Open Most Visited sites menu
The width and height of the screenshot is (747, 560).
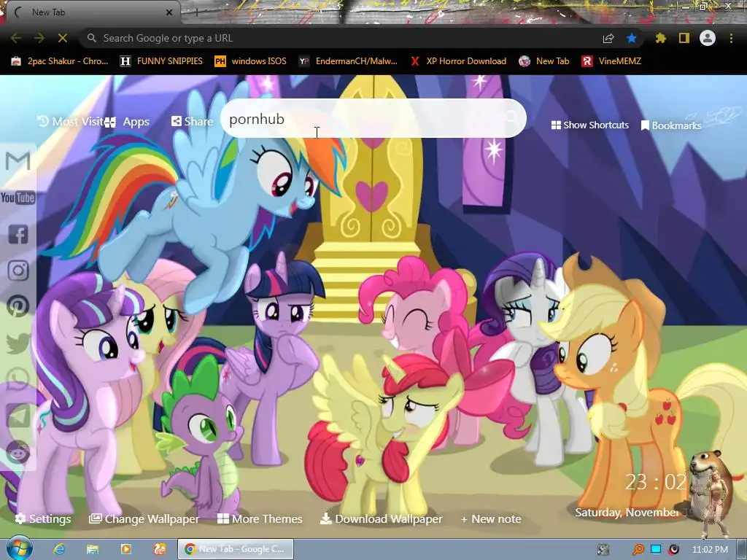(x=70, y=122)
